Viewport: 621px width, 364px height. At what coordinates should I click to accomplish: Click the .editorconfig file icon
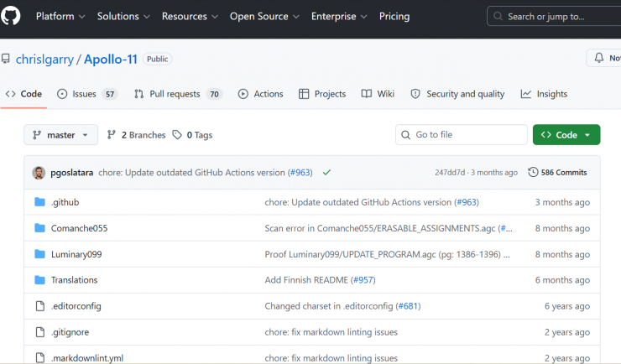[40, 306]
